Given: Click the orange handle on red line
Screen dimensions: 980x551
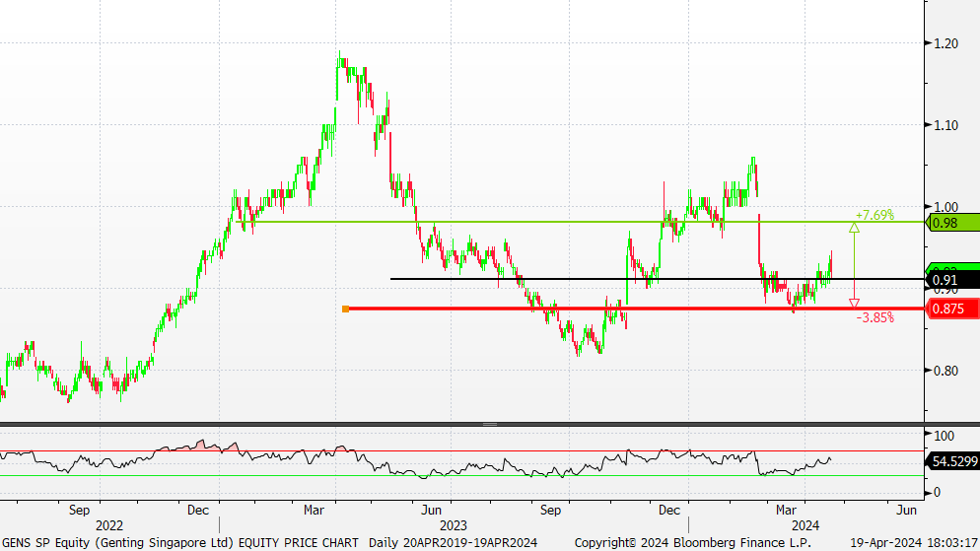Looking at the screenshot, I should pos(345,310).
